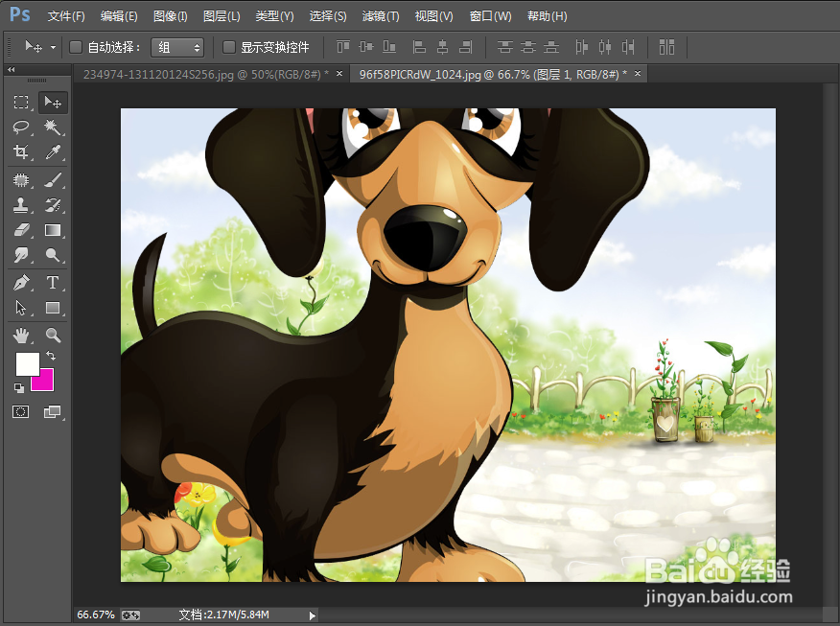Select the Move tool in toolbox
This screenshot has width=840, height=626.
[53, 102]
